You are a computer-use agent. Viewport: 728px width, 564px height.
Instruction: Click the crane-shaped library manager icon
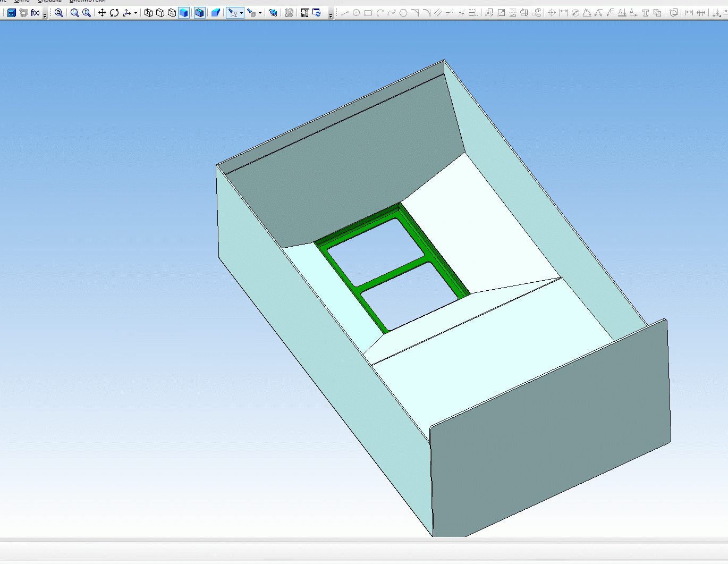click(x=304, y=13)
